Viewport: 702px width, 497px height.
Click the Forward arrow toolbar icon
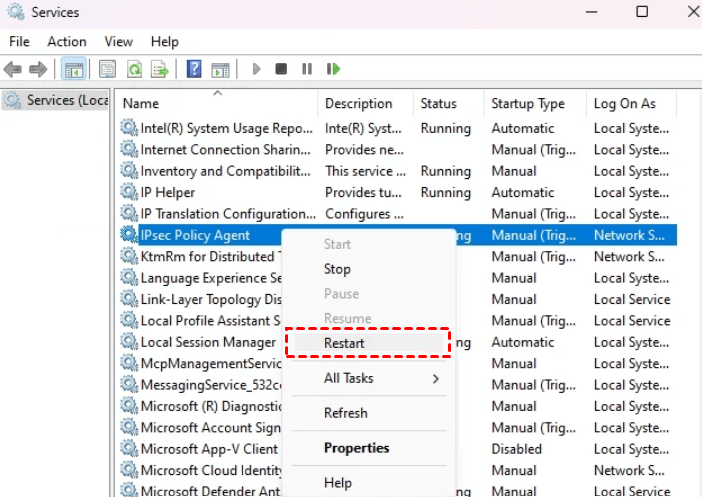click(38, 69)
